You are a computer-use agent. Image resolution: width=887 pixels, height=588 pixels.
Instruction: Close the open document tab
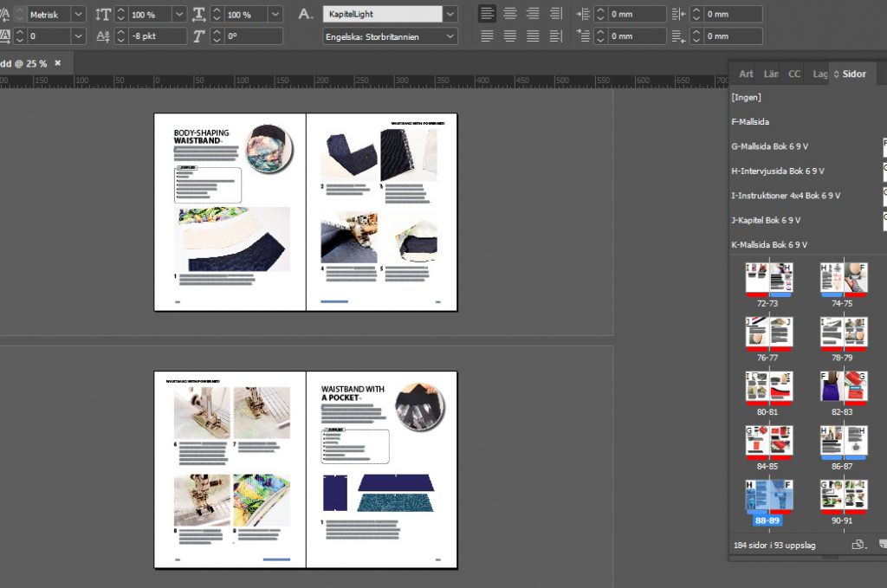click(57, 63)
